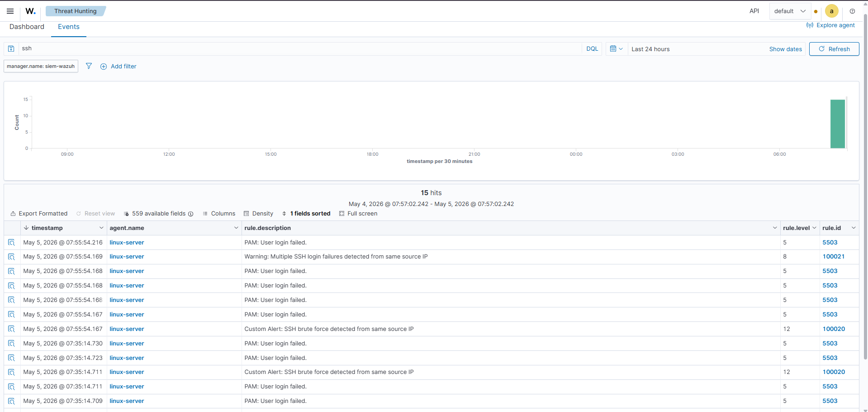The height and width of the screenshot is (412, 868).
Task: Open the 1 fields sorted menu
Action: tap(306, 214)
